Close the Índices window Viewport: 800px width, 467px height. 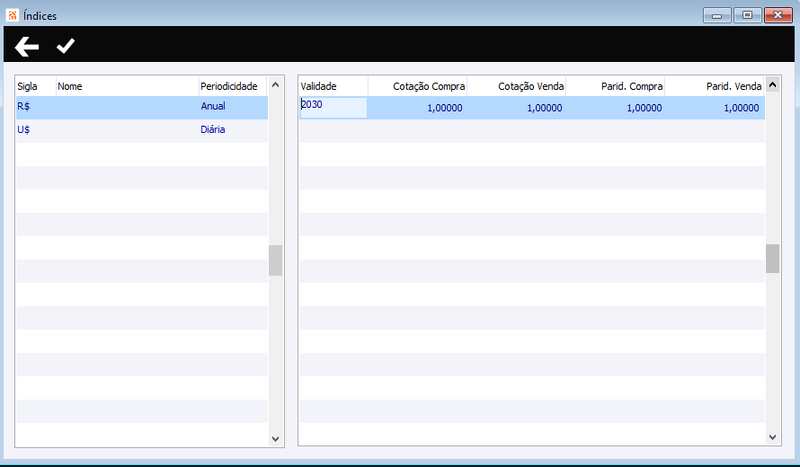[778, 15]
